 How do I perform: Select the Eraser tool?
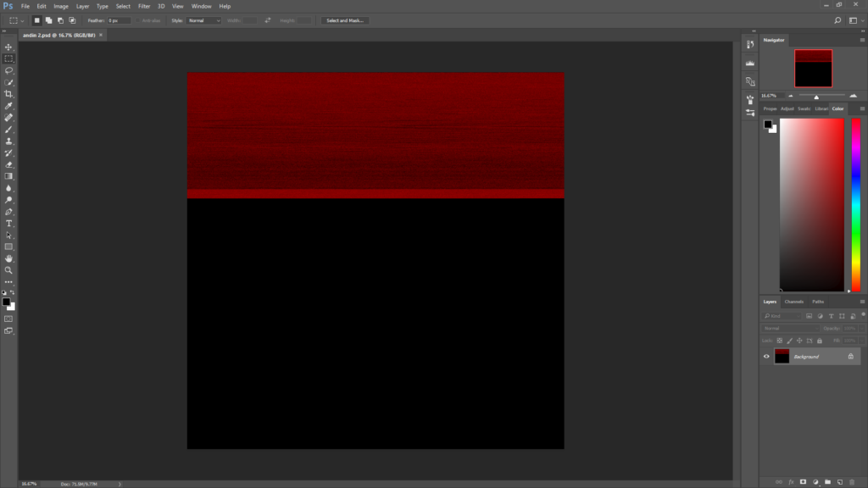[x=8, y=165]
